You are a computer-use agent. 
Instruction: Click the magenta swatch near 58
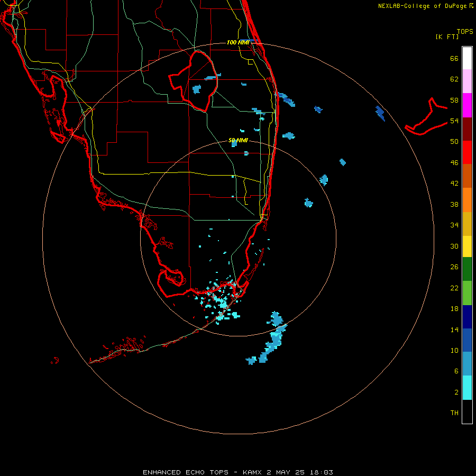[x=467, y=105]
